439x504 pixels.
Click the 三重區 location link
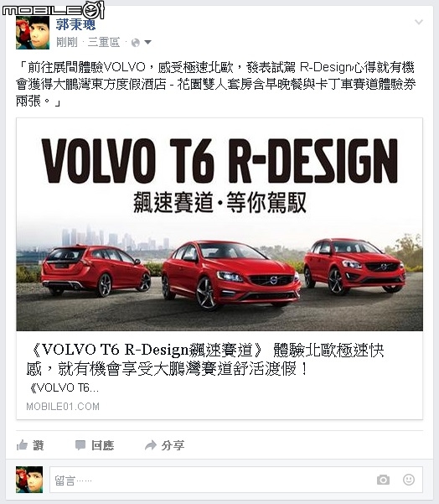pyautogui.click(x=104, y=42)
